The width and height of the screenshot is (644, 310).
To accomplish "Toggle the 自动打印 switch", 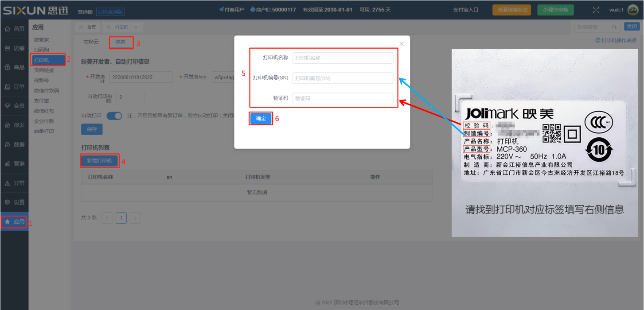I will coord(114,116).
